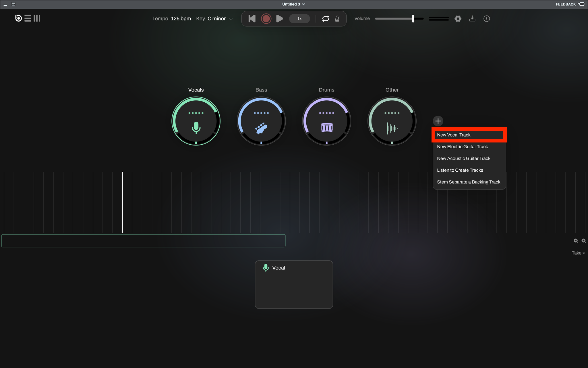Zoom in the timeline

[x=584, y=241]
